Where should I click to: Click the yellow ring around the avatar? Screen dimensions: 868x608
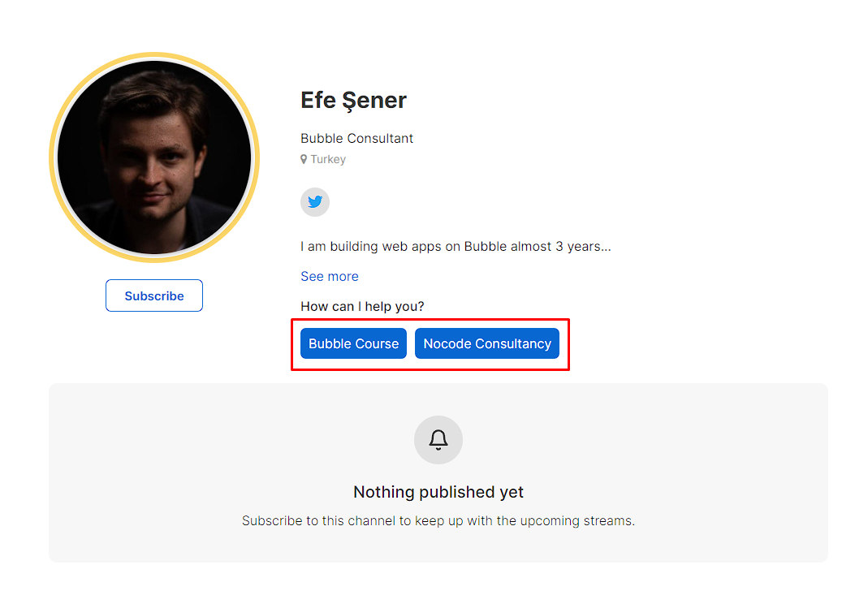click(53, 157)
